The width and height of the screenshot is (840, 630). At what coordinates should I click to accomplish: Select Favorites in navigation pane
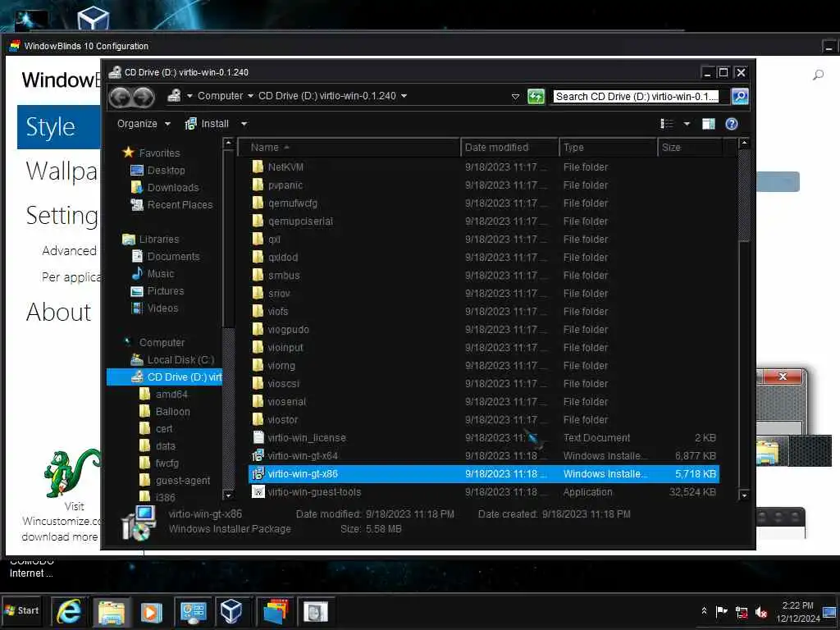coord(159,153)
